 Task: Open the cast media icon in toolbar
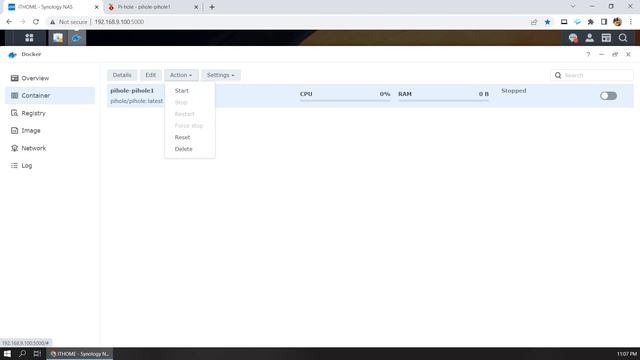[564, 22]
